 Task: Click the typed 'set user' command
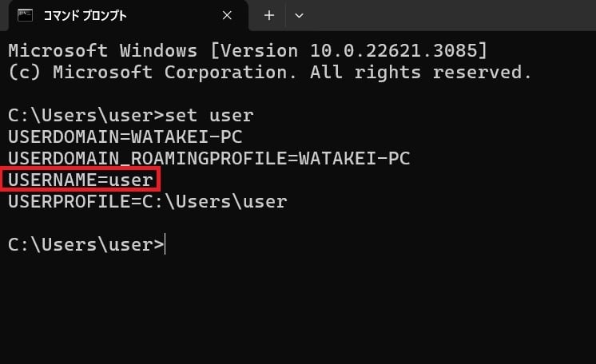[x=209, y=116]
